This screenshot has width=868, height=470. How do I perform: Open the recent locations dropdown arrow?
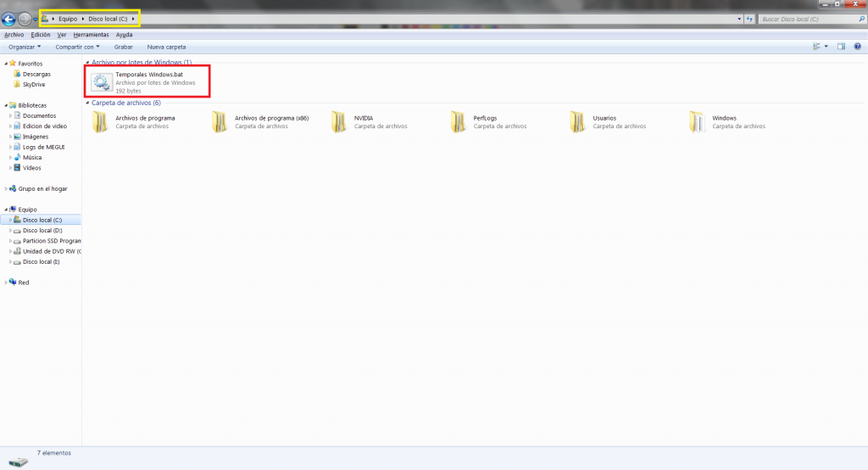pos(36,20)
